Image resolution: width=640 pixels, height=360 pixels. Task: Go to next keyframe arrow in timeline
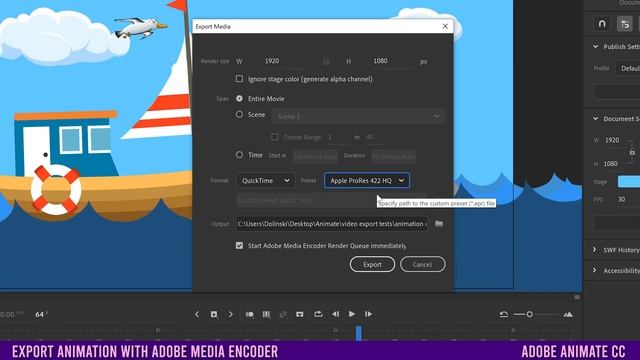coord(231,314)
